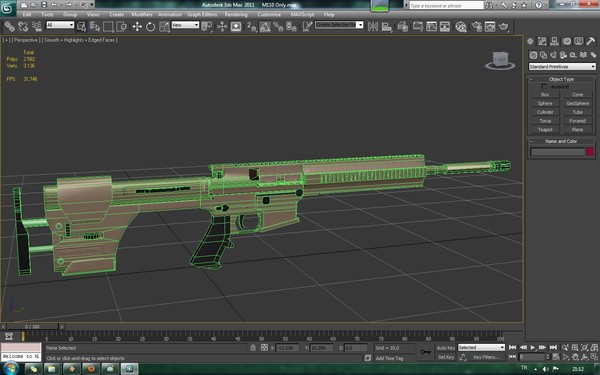The image size is (600, 375).
Task: Click the Select and Manipulate icon
Action: 222,26
